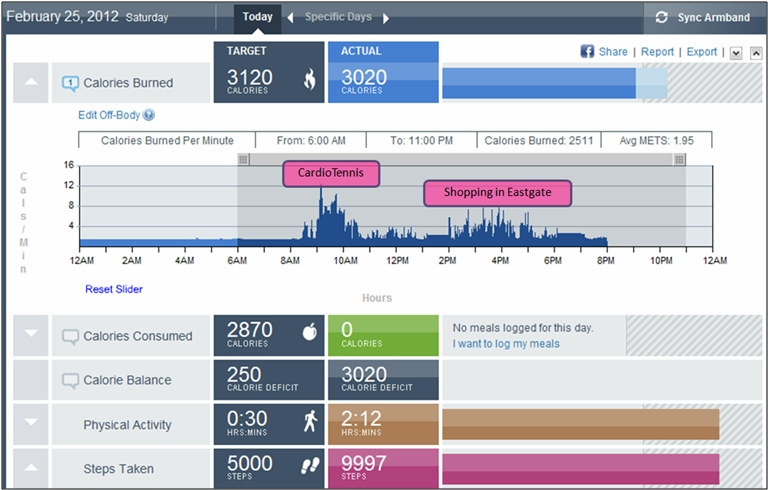Click the Edit Off-Body help icon

(149, 115)
